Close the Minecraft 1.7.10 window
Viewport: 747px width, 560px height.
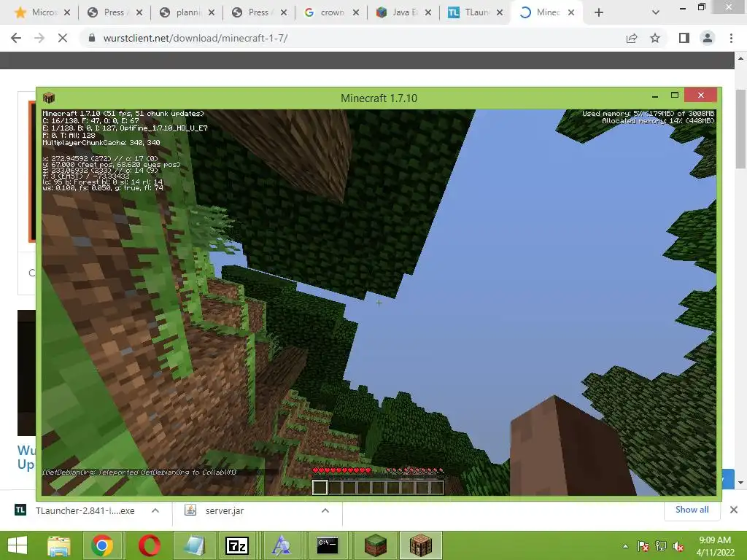(x=701, y=96)
